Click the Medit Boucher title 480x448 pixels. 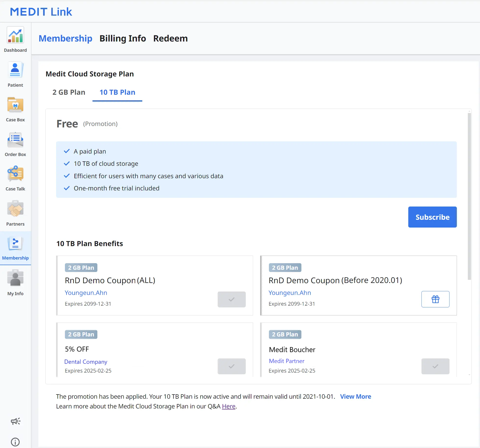(292, 350)
